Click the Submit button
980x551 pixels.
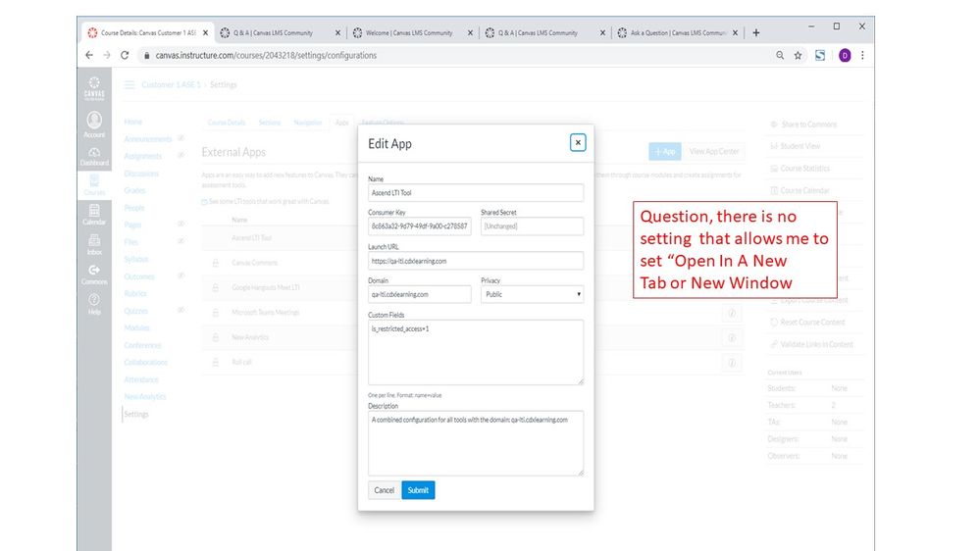[418, 490]
